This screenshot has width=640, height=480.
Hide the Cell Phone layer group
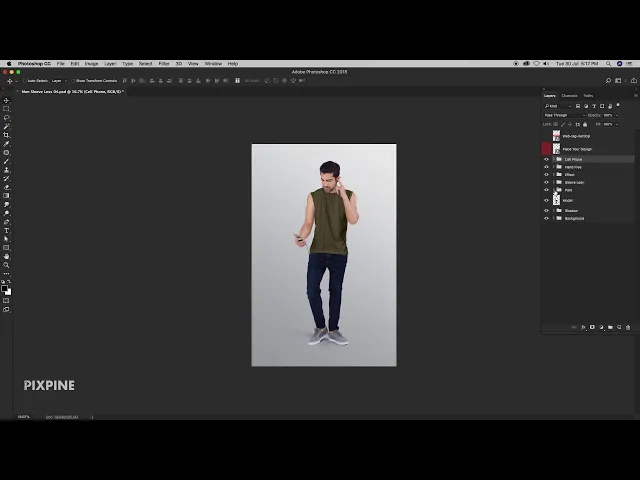546,159
